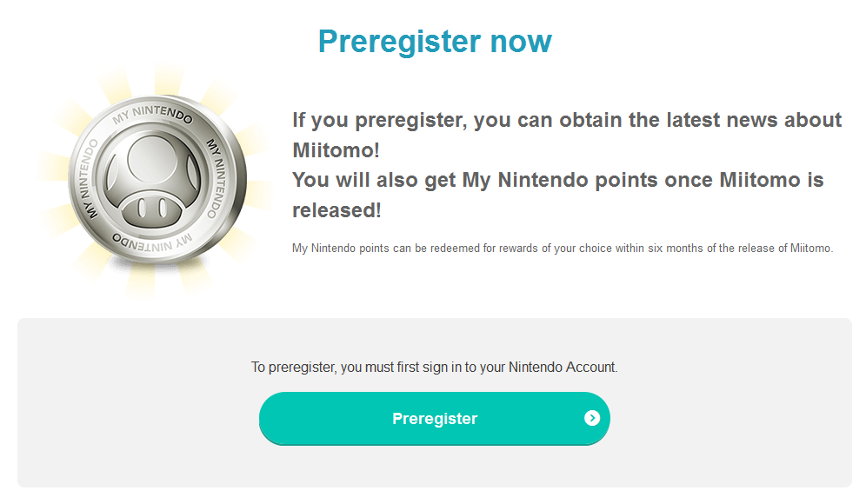This screenshot has height=504, width=866.
Task: Click the fine print about redeeming points
Action: pyautogui.click(x=563, y=249)
